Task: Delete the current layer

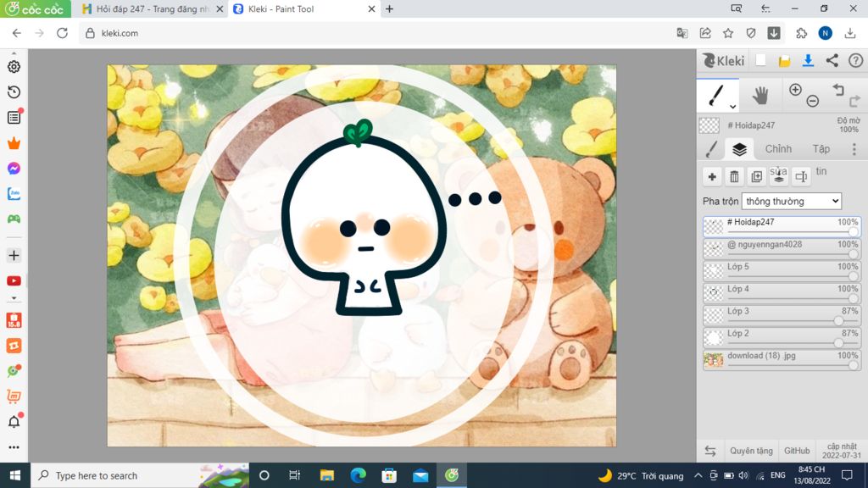Action: pyautogui.click(x=734, y=176)
